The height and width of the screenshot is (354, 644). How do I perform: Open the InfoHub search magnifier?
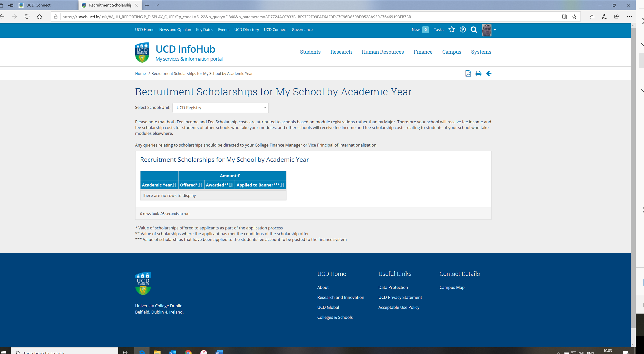tap(474, 30)
